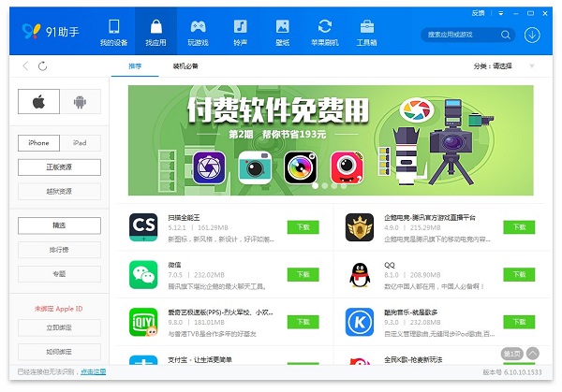Expand the 分类 category dropdown

[x=531, y=66]
